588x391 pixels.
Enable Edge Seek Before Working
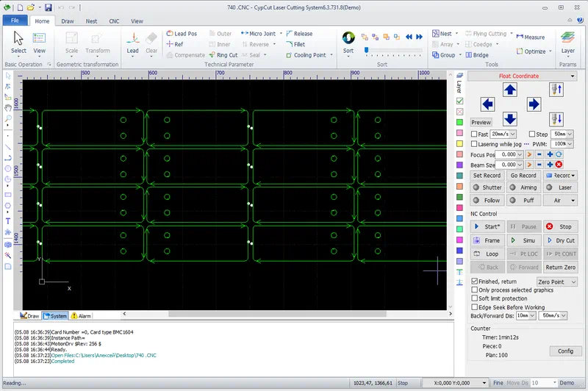point(475,307)
